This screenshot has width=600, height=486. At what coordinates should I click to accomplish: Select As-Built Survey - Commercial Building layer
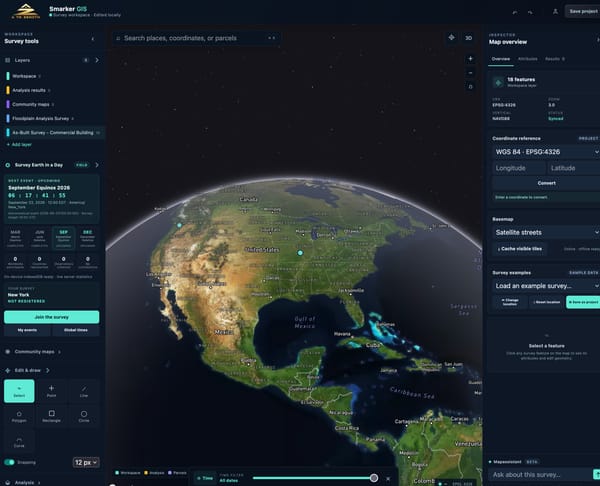pos(54,132)
